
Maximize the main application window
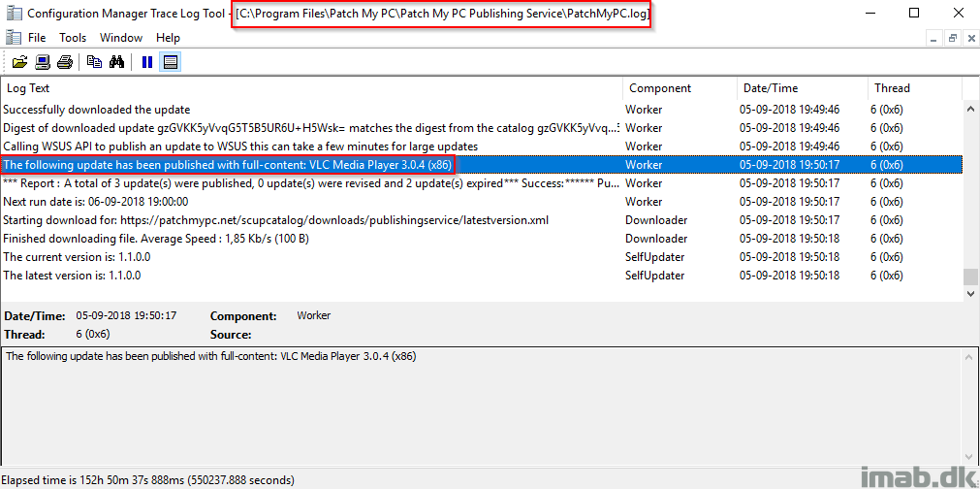[x=914, y=13]
